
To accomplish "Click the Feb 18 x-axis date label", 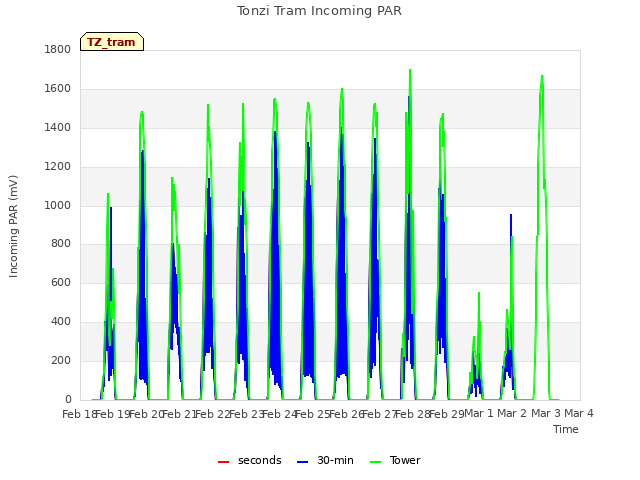I will 79,414.
